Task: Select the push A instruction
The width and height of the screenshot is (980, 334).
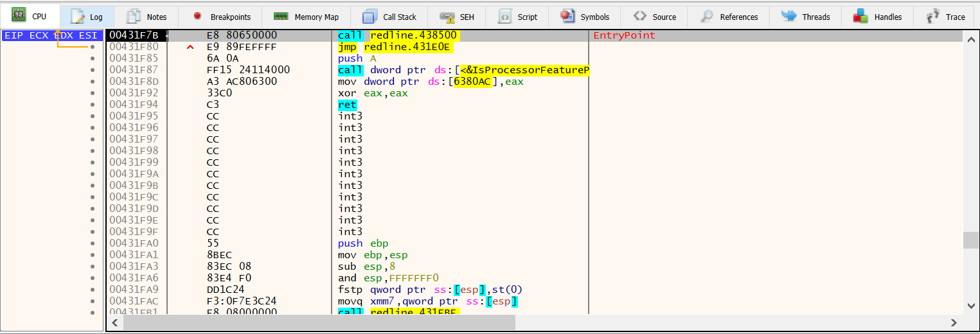Action: (x=357, y=58)
